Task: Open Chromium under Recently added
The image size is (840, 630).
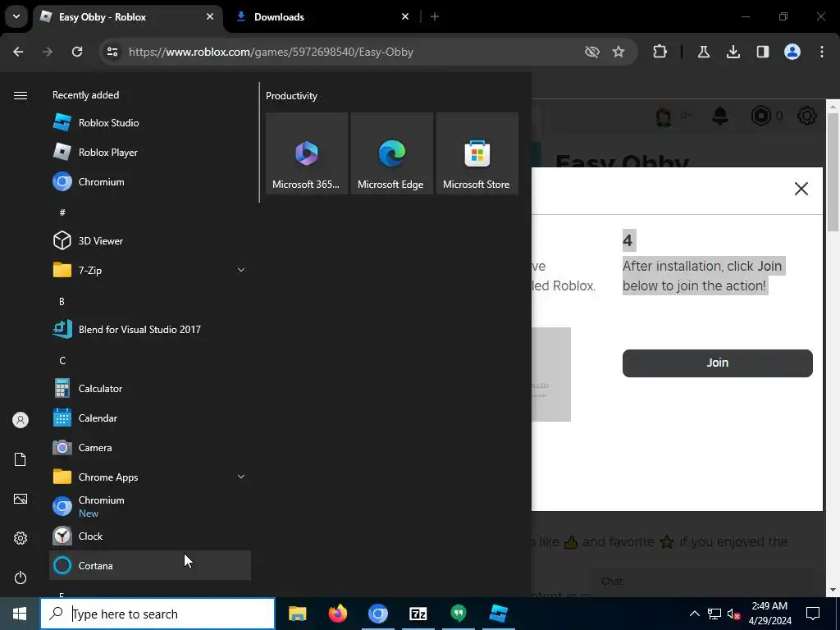Action: [150, 181]
